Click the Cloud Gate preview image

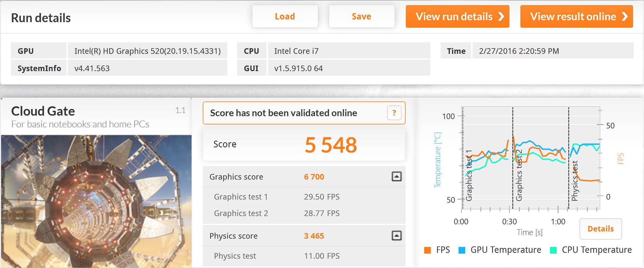[x=96, y=201]
